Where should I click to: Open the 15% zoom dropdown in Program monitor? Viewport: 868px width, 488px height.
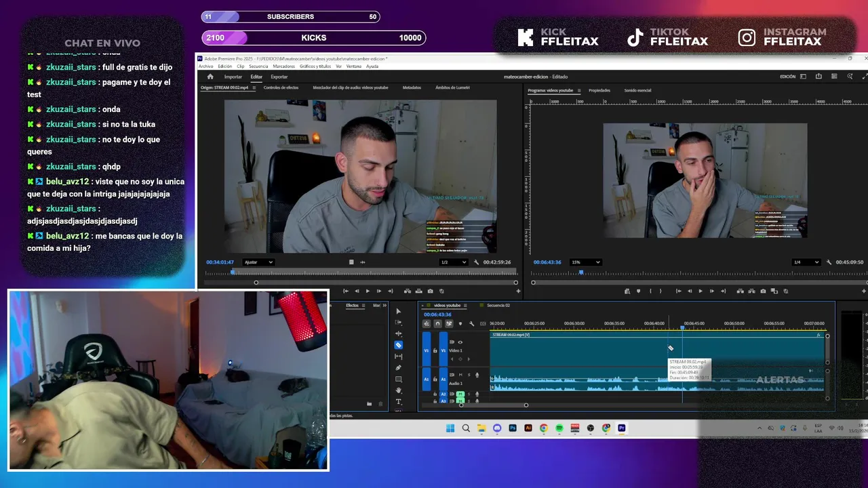pos(586,262)
